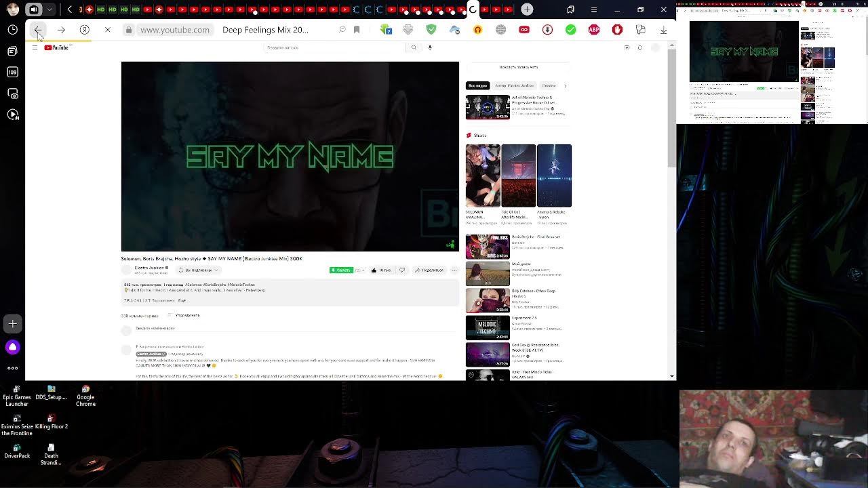Open Epic Games Launcher desktop shortcut
The image size is (868, 488).
click(17, 396)
